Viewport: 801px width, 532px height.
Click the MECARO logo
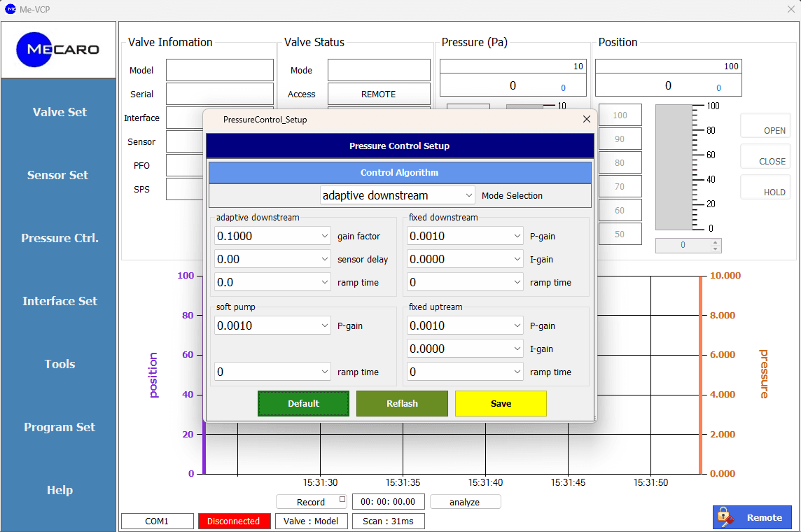(58, 49)
